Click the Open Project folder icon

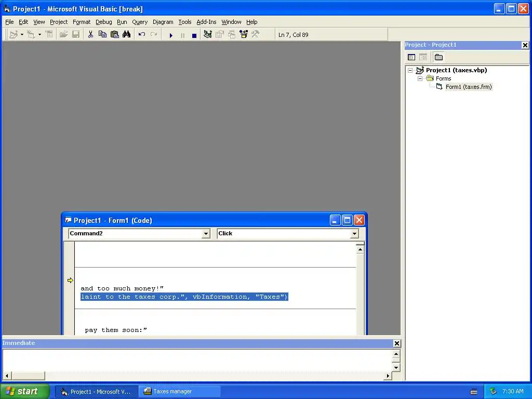[x=63, y=35]
